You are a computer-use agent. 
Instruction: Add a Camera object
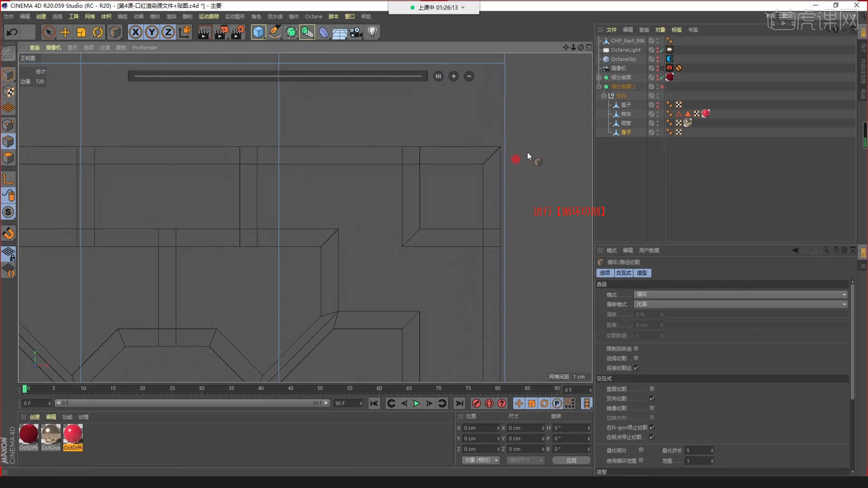pos(356,32)
